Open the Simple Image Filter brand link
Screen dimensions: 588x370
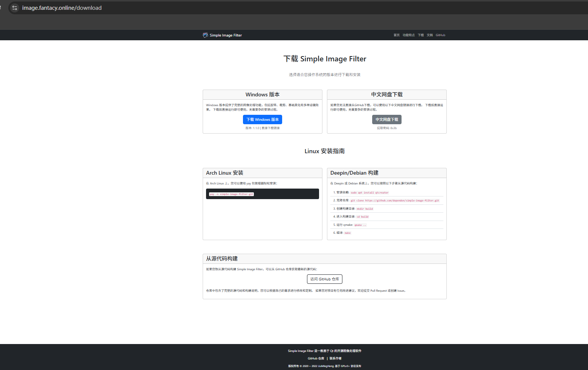222,35
